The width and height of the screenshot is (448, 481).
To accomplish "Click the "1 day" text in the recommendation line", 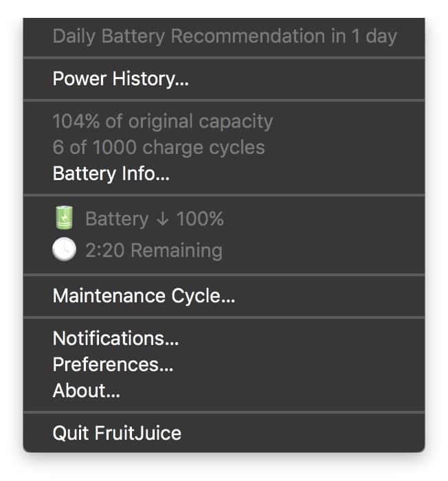I will 373,36.
